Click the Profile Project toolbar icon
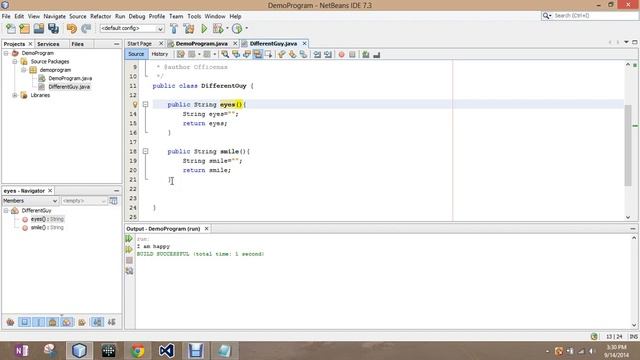This screenshot has height=360, width=640. click(237, 29)
